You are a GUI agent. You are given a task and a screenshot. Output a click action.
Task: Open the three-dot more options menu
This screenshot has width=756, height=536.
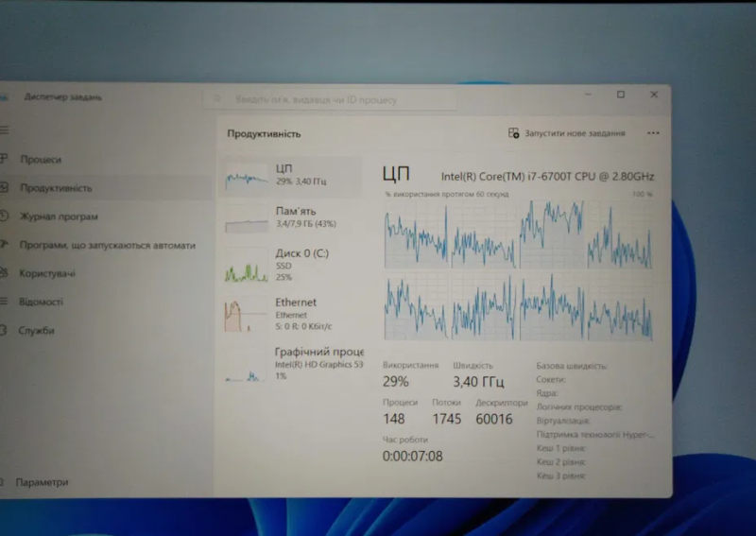[653, 133]
